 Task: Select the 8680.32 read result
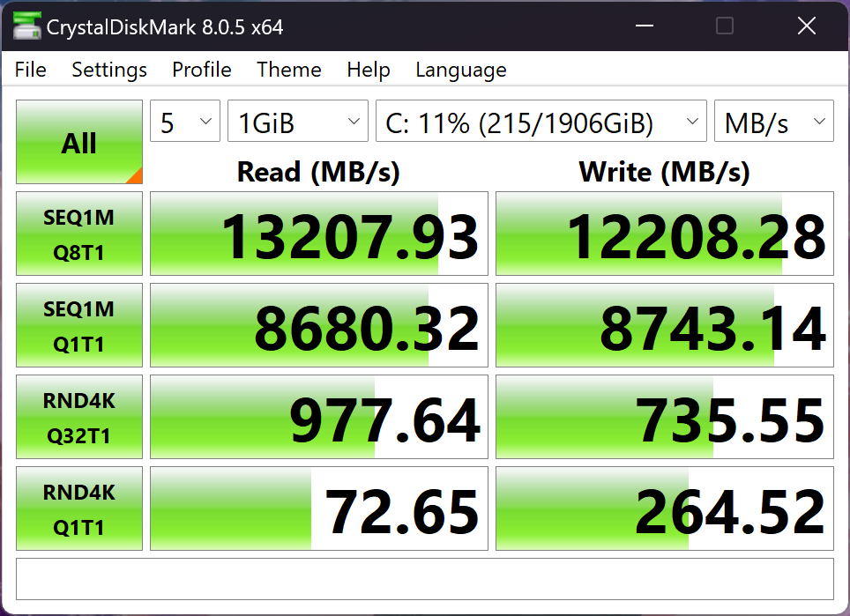(319, 325)
